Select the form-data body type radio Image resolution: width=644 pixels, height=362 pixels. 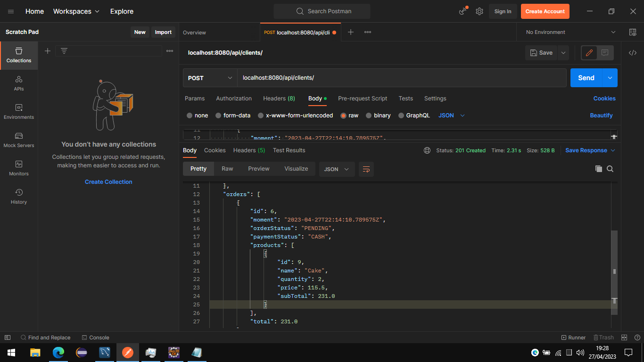pyautogui.click(x=218, y=115)
